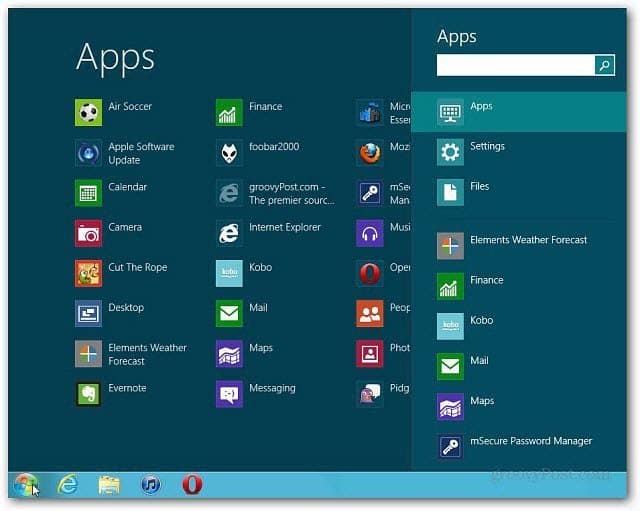
Task: Open Elements Weather Forecast in the app list
Action: pyautogui.click(x=88, y=354)
